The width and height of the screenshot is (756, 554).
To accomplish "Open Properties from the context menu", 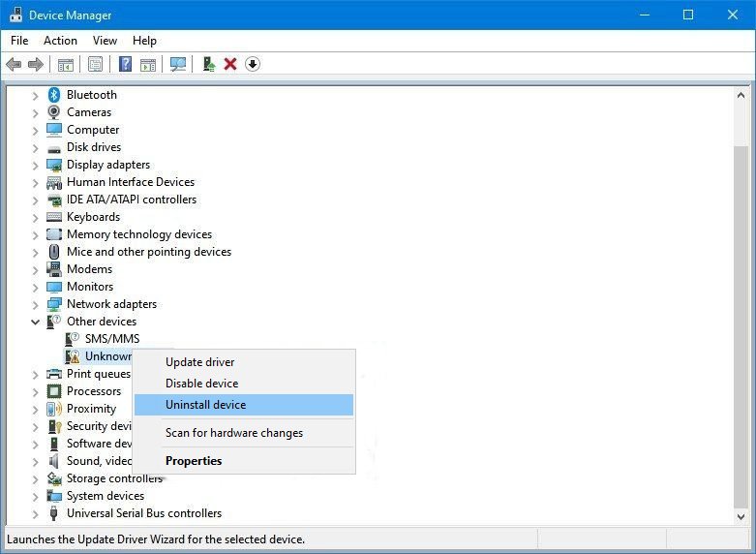I will pos(244,461).
